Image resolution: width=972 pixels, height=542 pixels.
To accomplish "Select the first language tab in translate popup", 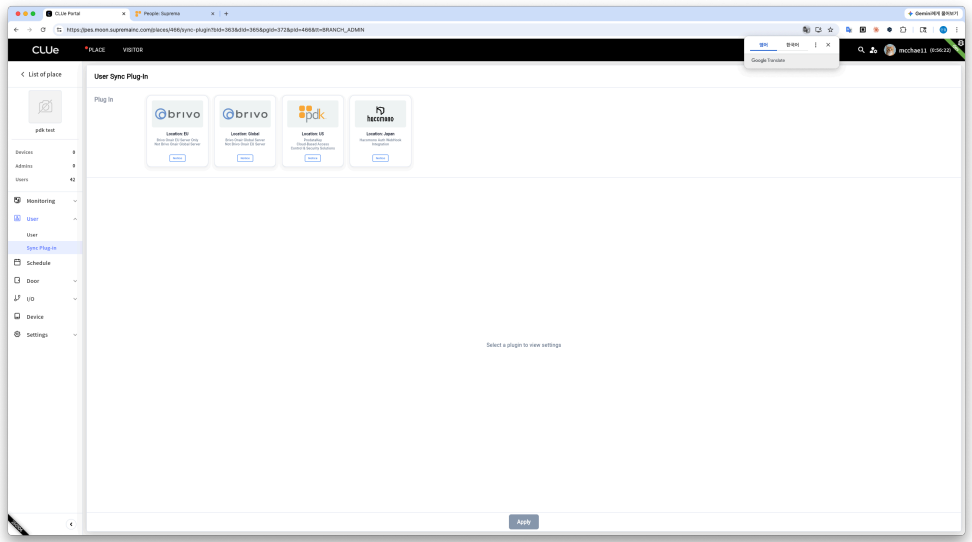I will 764,45.
